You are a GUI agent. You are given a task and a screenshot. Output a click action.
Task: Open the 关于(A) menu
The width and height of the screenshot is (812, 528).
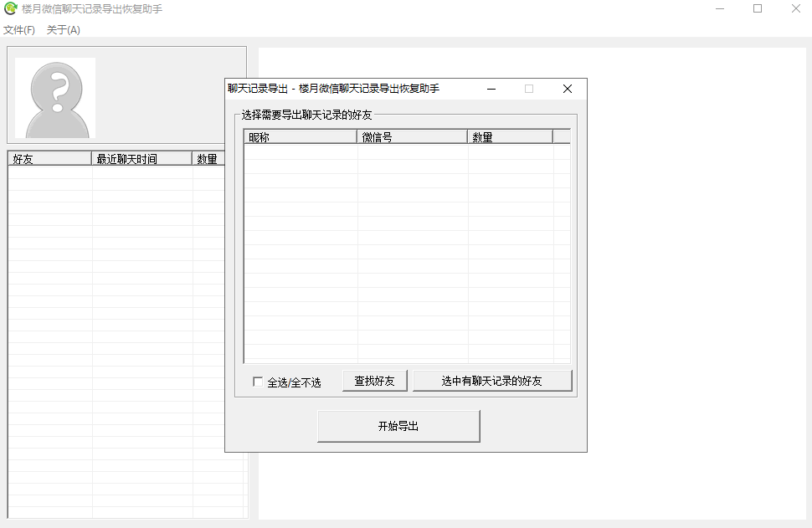tap(63, 30)
